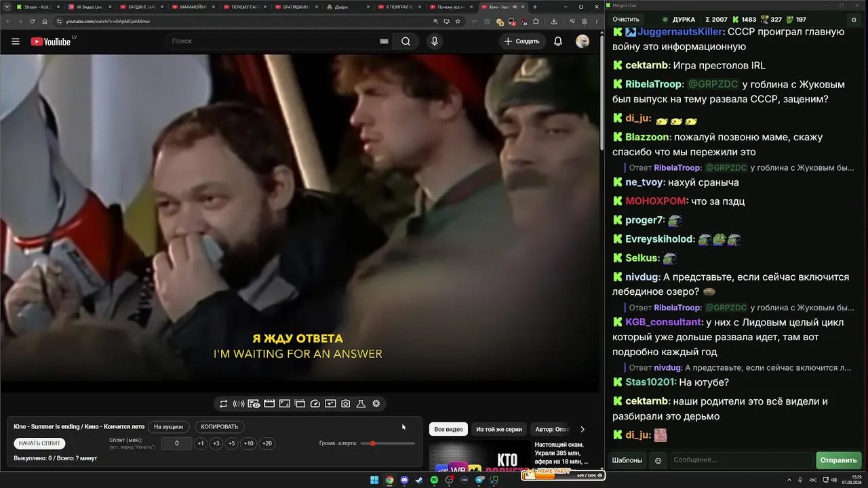
Task: Click the На аукцион button
Action: click(x=168, y=427)
